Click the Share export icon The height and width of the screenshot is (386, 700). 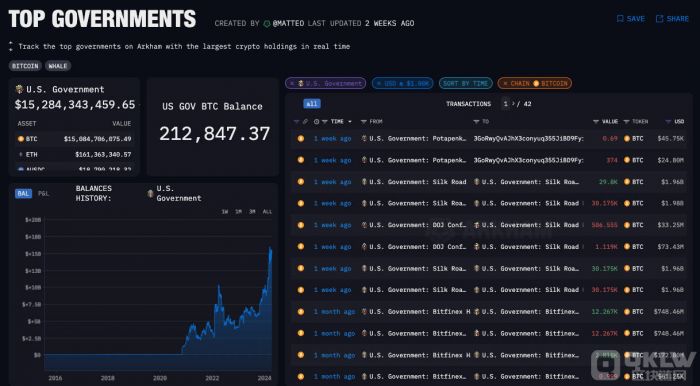(659, 19)
